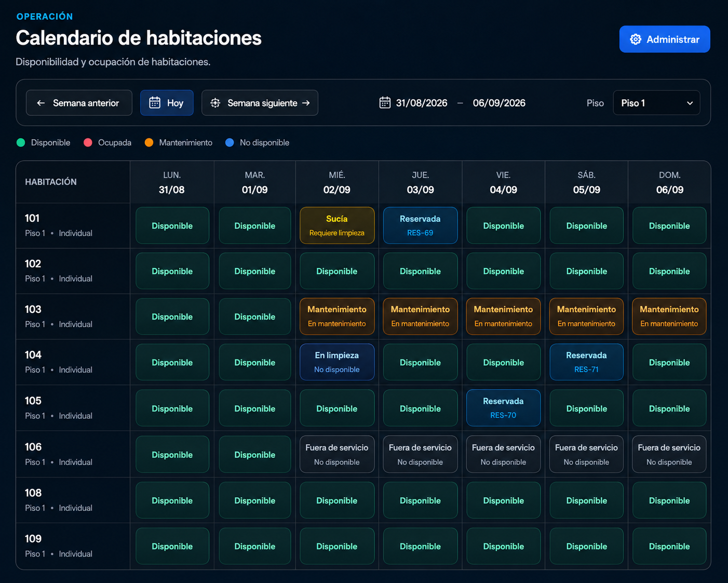Select the SÁB. 05/09 column header
The height and width of the screenshot is (583, 728).
pyautogui.click(x=587, y=182)
